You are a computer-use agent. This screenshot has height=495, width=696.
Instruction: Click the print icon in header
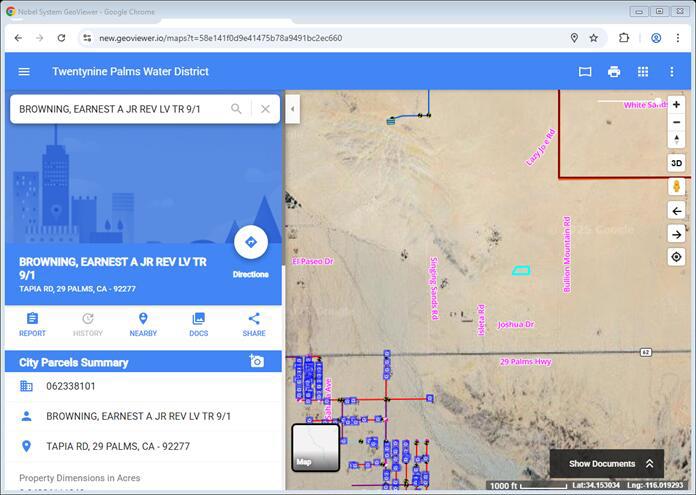tap(614, 72)
